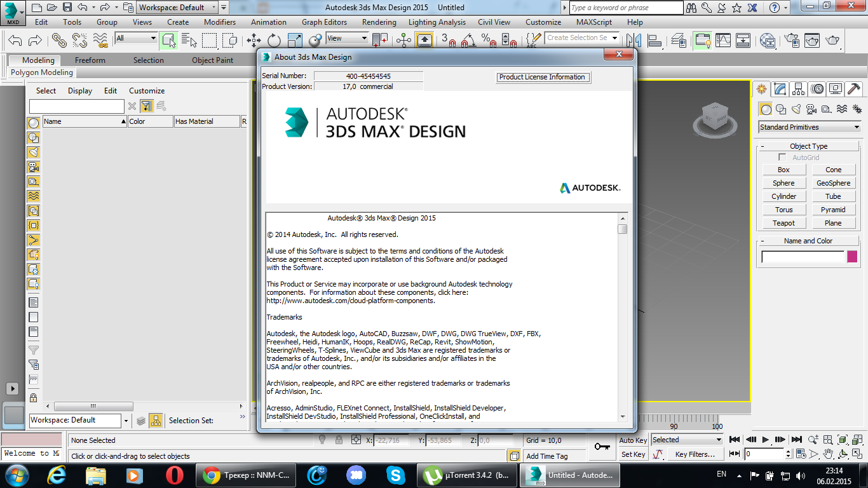The image size is (868, 488).
Task: Click the Unlink Selection icon
Action: click(x=79, y=40)
